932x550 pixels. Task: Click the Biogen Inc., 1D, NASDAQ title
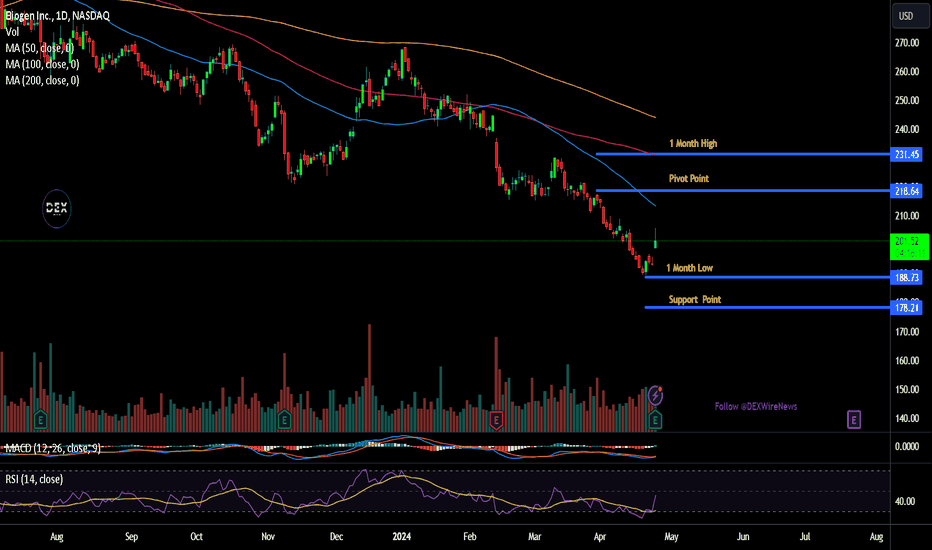pos(58,15)
